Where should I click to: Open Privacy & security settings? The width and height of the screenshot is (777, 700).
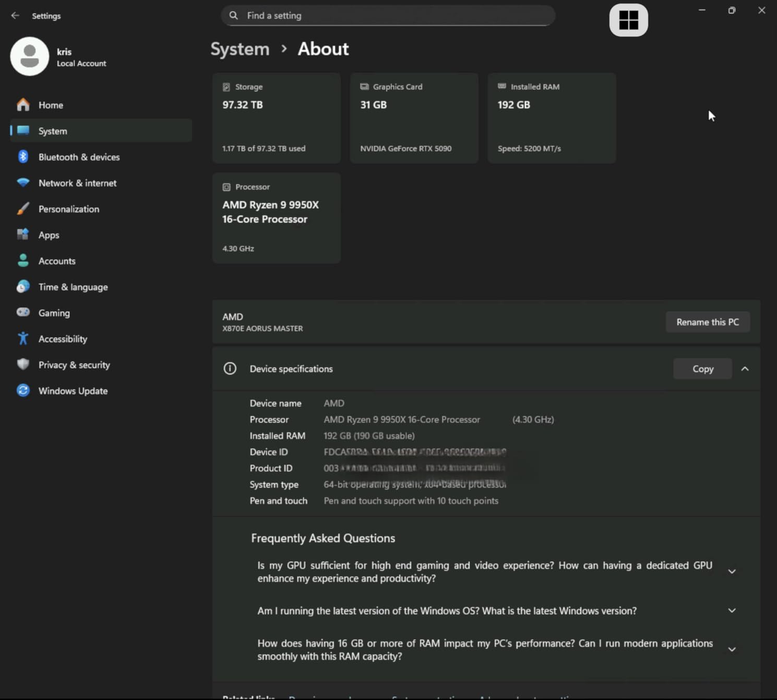point(101,365)
